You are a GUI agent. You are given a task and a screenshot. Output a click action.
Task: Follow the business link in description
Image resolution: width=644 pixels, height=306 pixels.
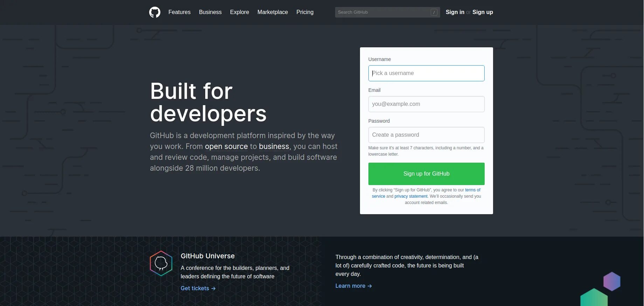274,147
